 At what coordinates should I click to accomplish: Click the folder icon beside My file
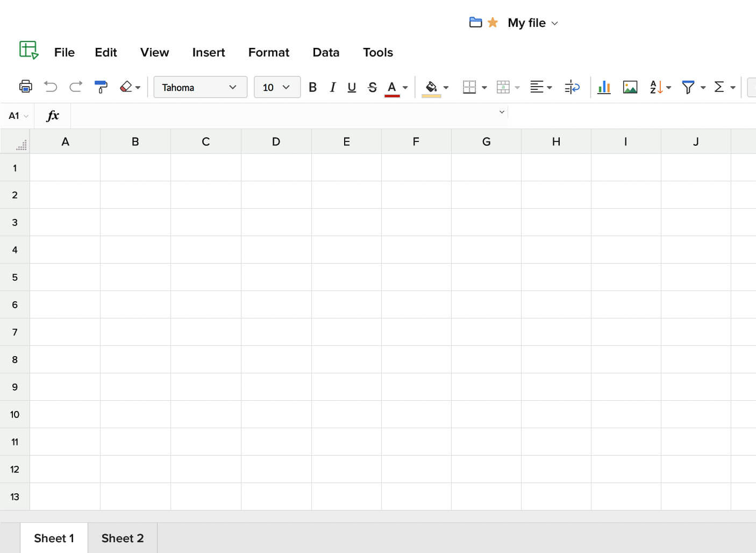(x=475, y=23)
